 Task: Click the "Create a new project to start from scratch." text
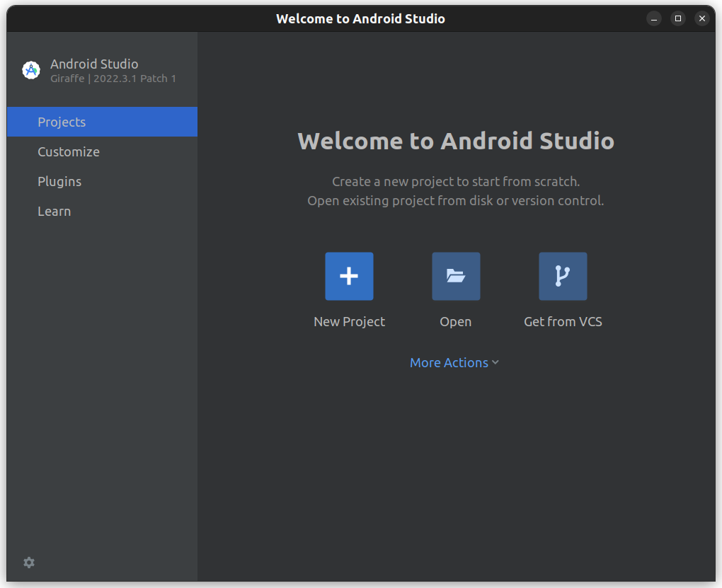pos(456,181)
